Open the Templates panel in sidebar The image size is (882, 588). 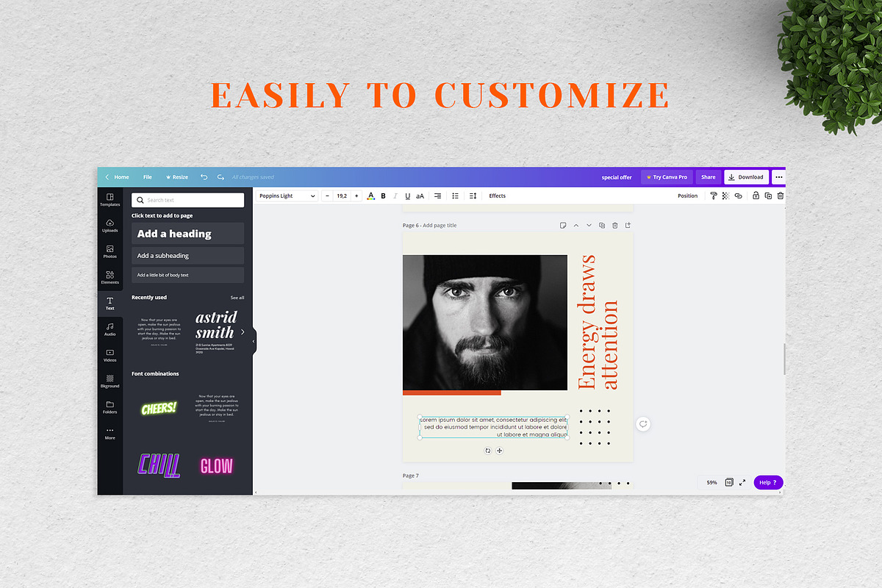110,200
